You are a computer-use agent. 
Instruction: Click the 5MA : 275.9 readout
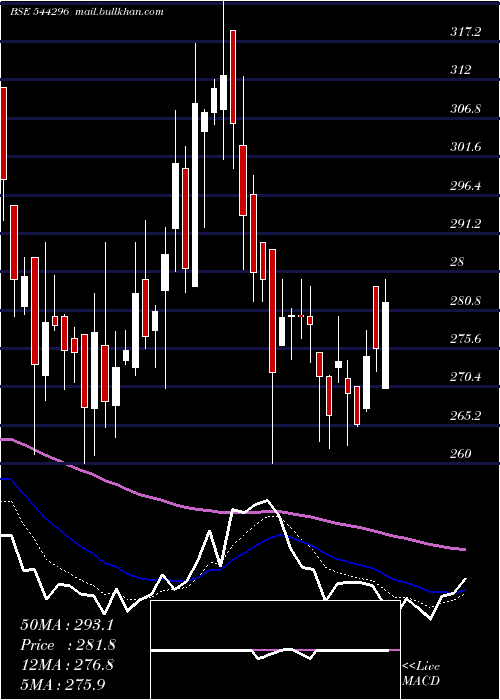(x=62, y=684)
